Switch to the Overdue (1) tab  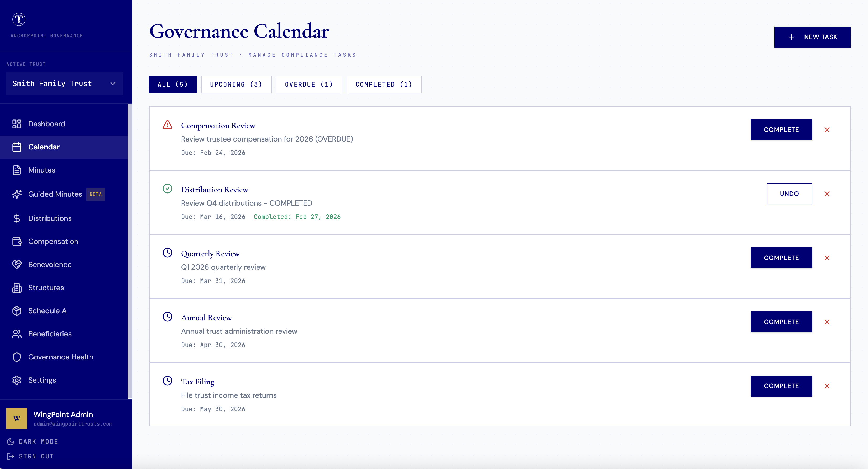tap(309, 84)
